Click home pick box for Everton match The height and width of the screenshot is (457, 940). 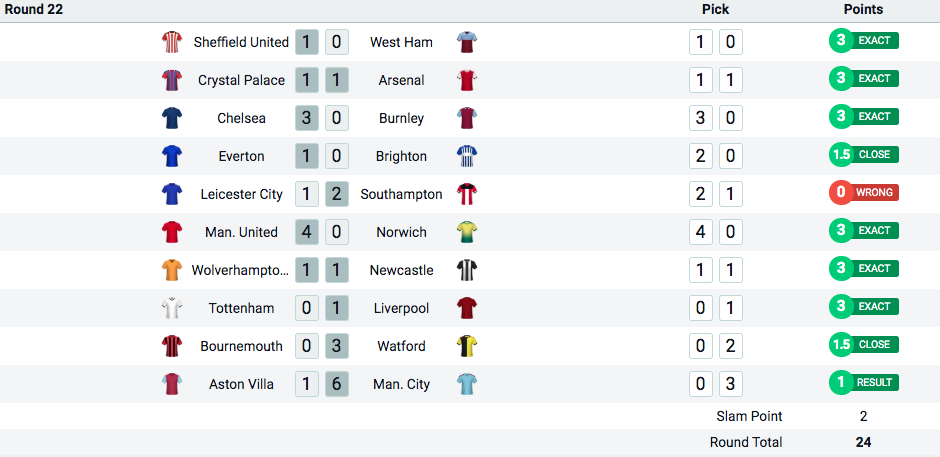[x=701, y=156]
